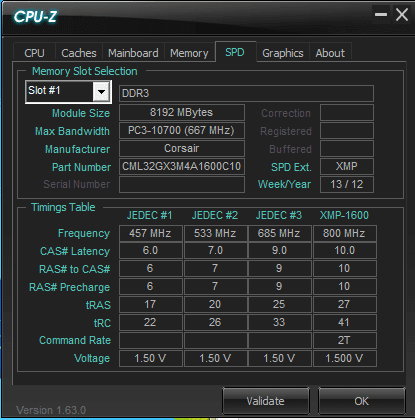Minimize the CPU-Z window

point(381,15)
